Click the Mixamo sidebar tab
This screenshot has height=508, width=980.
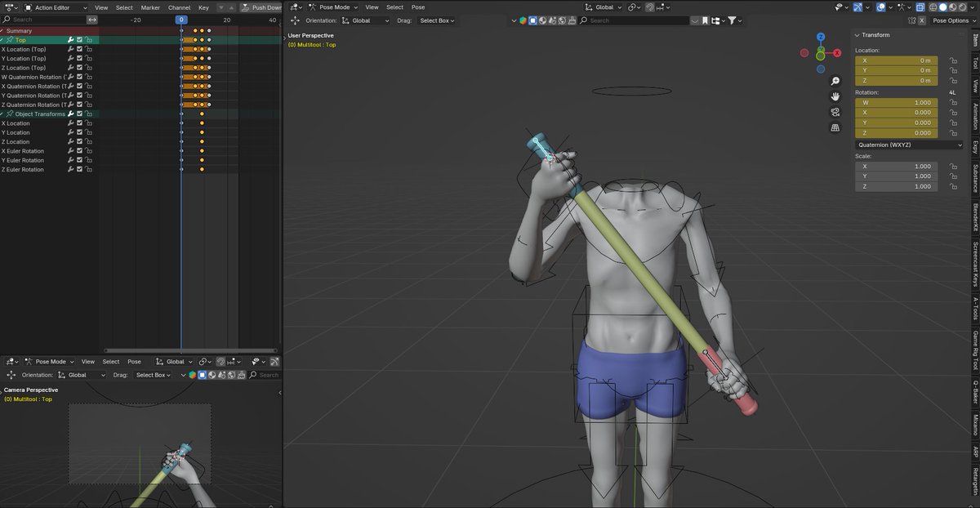[x=975, y=423]
